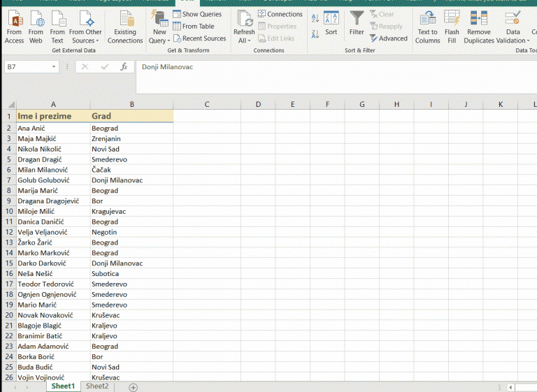Click Clear filter button

pyautogui.click(x=382, y=14)
